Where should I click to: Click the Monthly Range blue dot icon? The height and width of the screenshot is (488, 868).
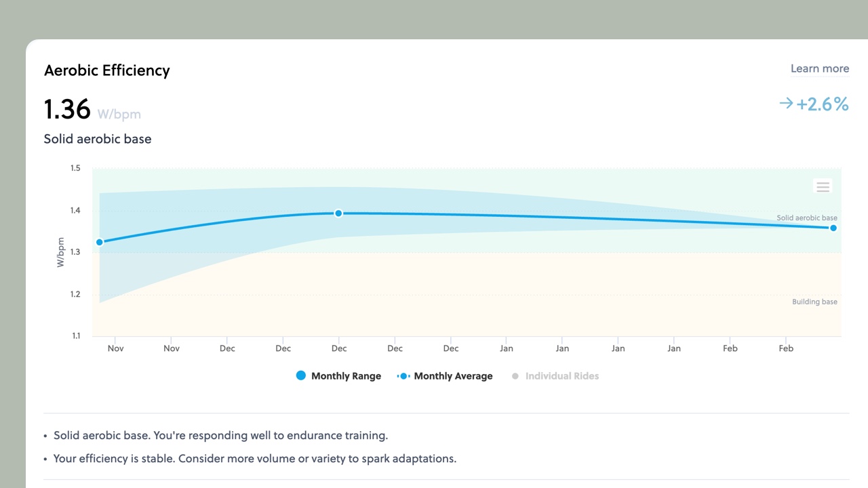click(x=301, y=375)
